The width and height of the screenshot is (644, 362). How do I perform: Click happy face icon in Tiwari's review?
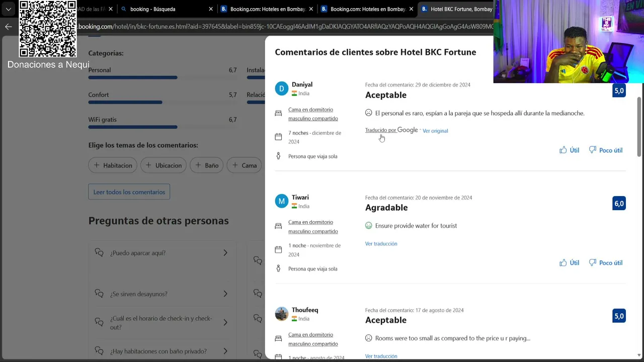369,226
